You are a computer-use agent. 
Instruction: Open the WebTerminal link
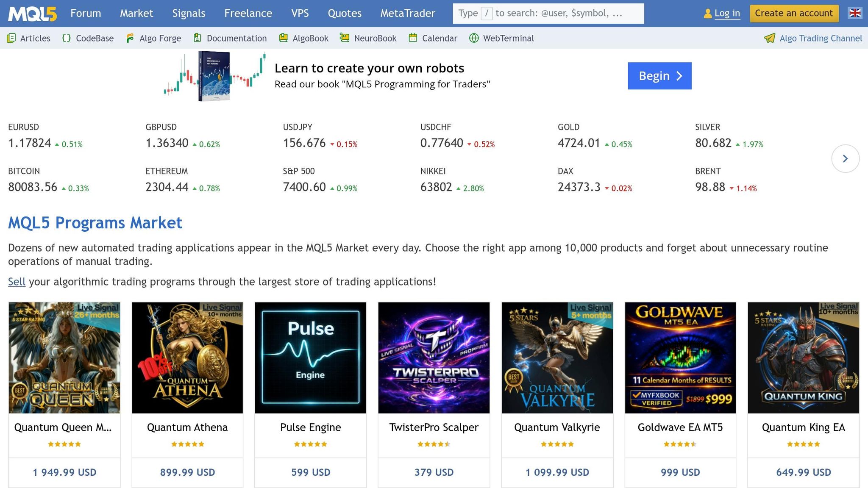click(509, 38)
